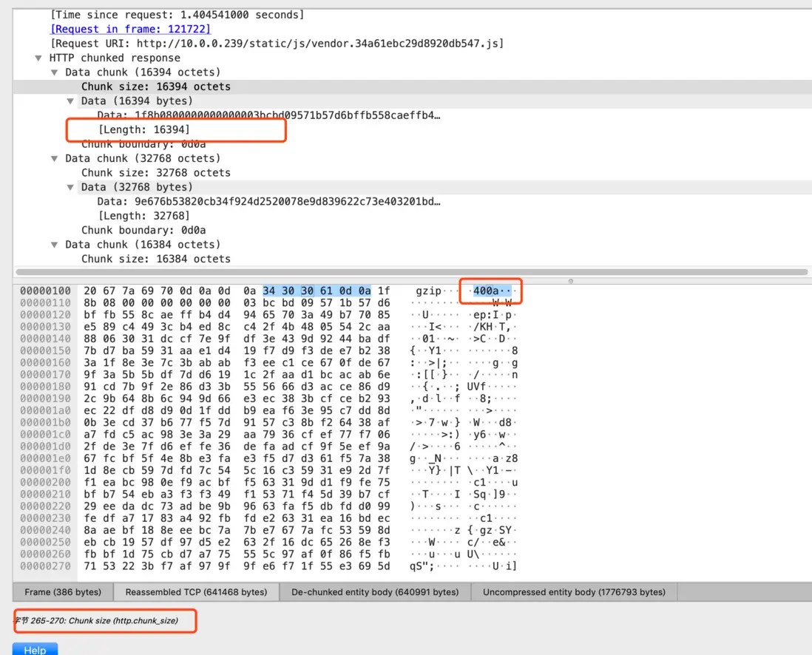
Task: Click the chunk size status bar text
Action: pos(104,621)
